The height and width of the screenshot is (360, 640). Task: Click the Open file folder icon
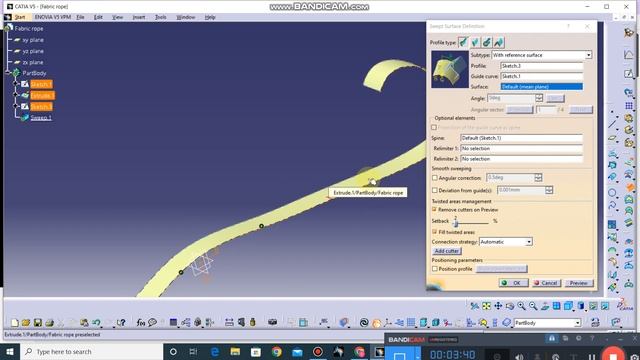pyautogui.click(x=26, y=322)
